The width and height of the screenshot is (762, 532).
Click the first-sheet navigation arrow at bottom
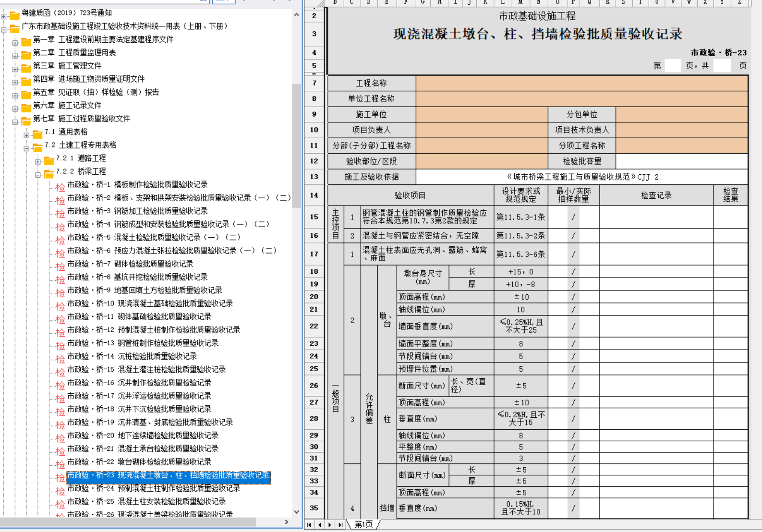coord(309,525)
